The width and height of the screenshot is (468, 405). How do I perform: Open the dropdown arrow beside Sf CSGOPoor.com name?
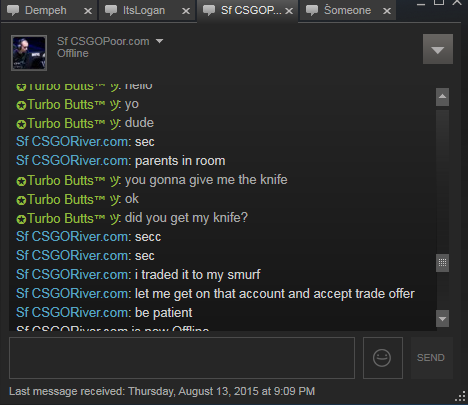(x=159, y=41)
